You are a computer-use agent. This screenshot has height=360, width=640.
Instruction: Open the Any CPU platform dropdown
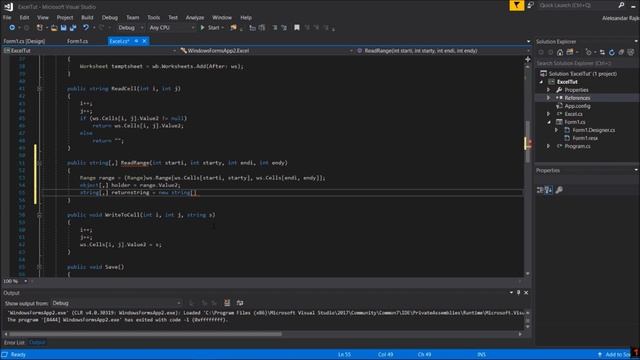[171, 28]
